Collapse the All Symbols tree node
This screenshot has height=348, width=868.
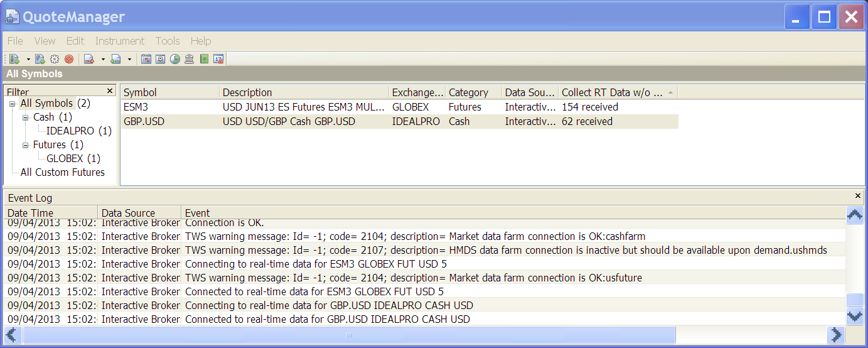(12, 104)
